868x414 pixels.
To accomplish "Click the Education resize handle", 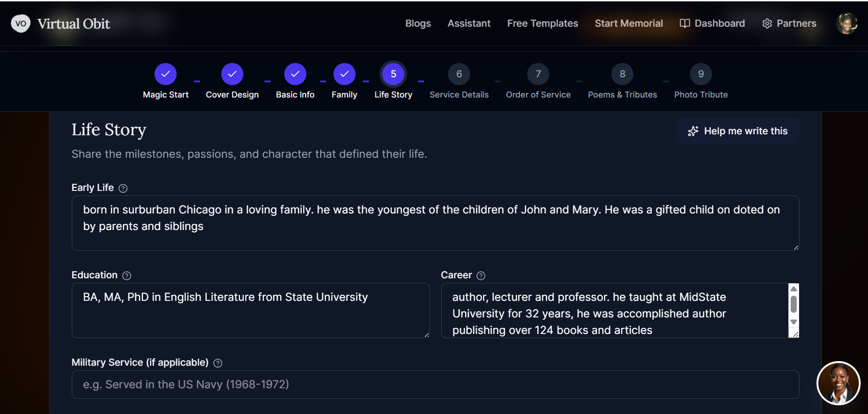I will 426,334.
